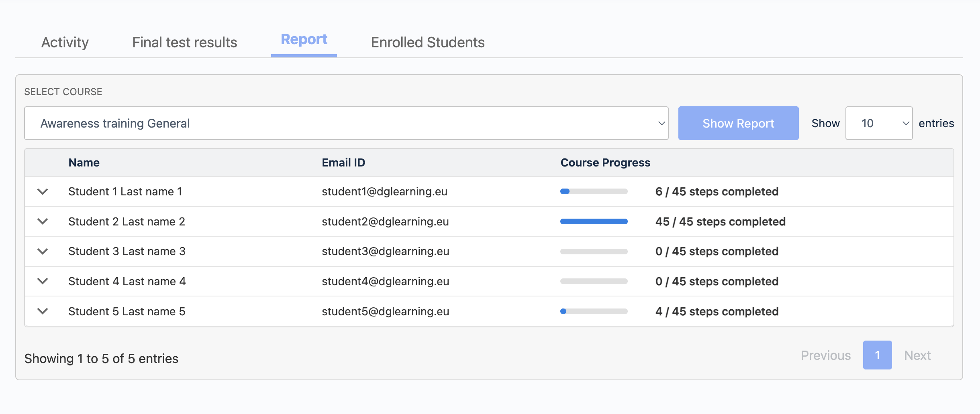Click the Student 5 progress bar
Image resolution: width=980 pixels, height=414 pixels.
594,311
